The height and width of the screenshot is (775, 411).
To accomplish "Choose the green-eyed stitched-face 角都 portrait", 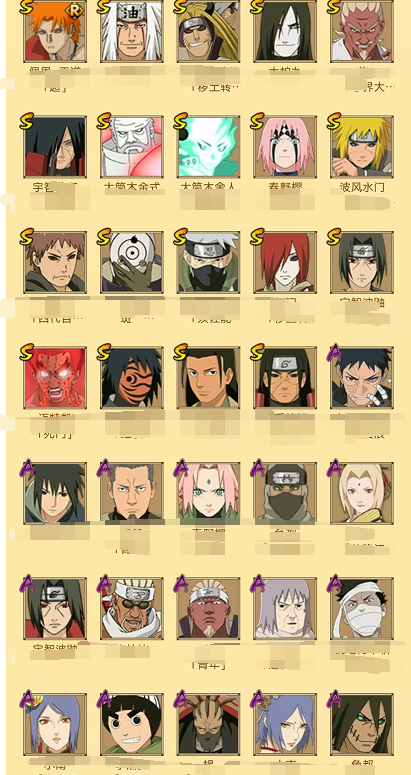I will 362,724.
